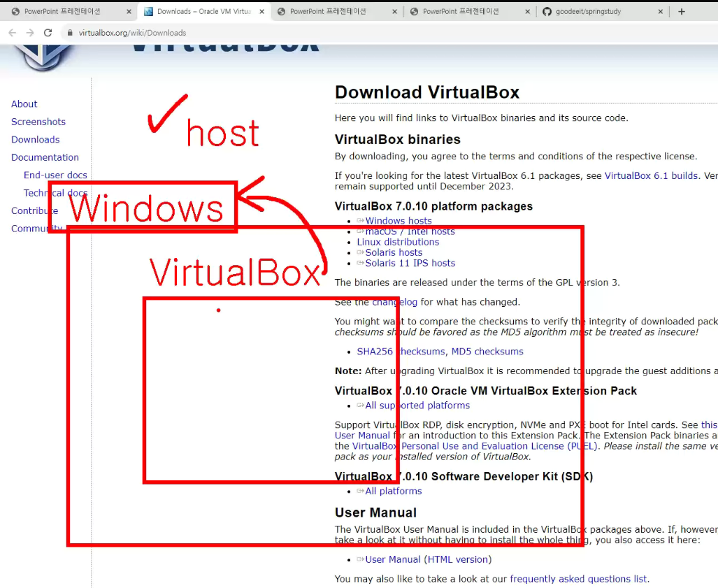
Task: Close the first PowerPoint tab
Action: [x=129, y=11]
